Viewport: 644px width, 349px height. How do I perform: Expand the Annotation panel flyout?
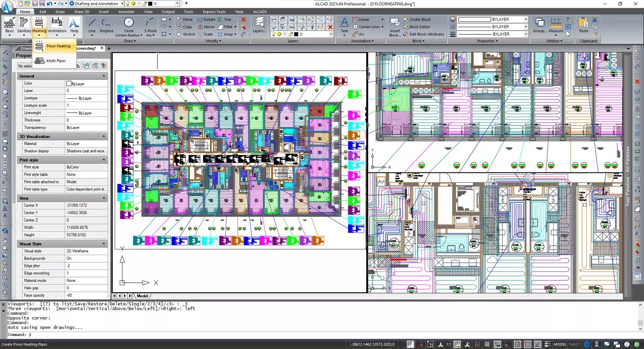(362, 41)
